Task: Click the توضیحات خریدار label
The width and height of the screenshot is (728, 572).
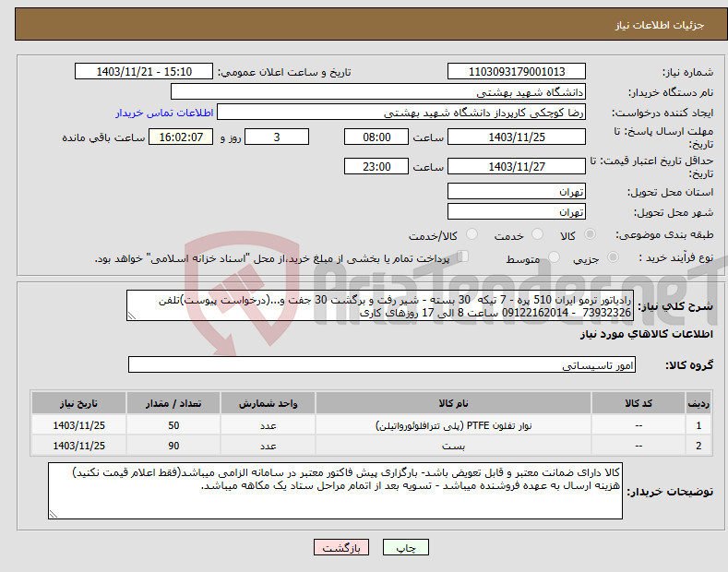Action: [670, 491]
